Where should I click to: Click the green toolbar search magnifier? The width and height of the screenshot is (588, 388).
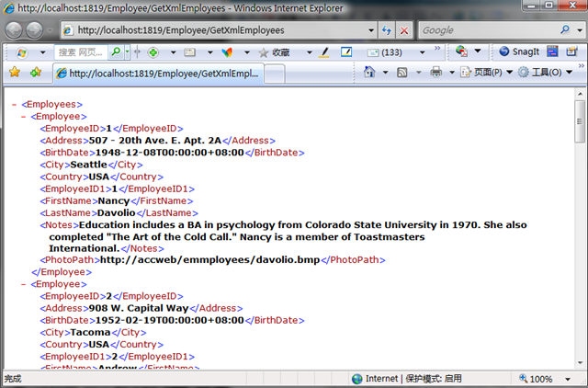click(116, 51)
